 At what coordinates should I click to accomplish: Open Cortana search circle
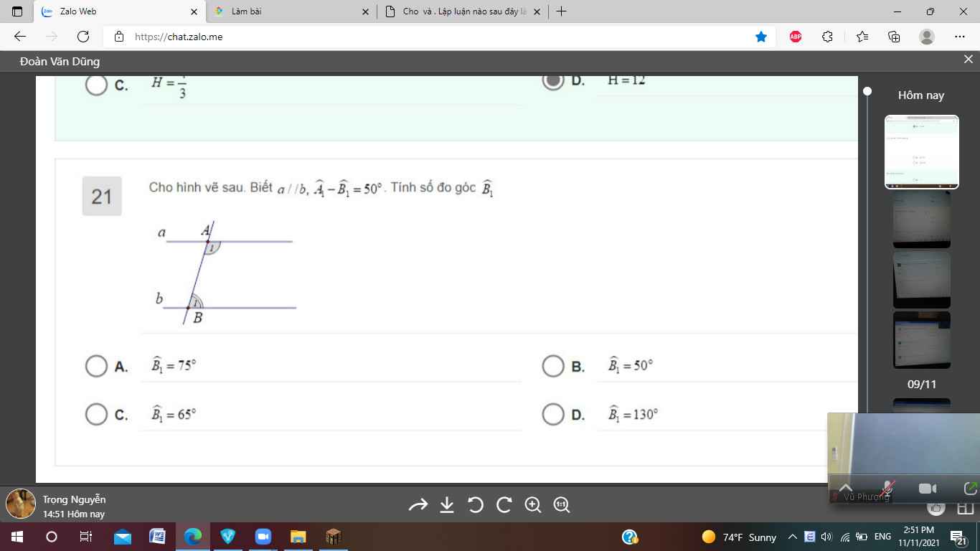(x=51, y=537)
